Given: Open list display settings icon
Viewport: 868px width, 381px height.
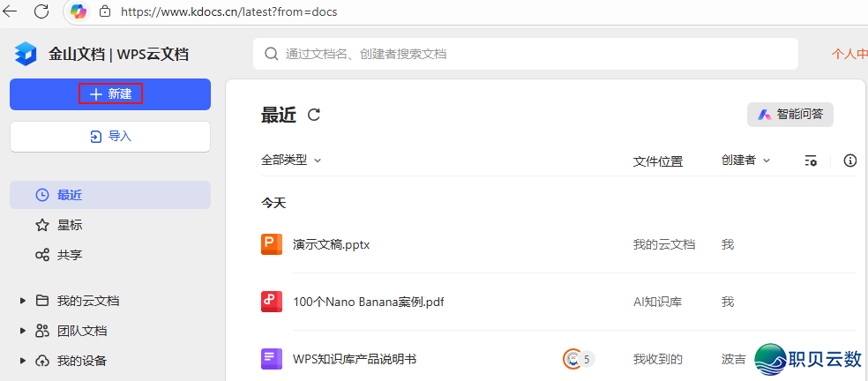Looking at the screenshot, I should click(x=811, y=161).
